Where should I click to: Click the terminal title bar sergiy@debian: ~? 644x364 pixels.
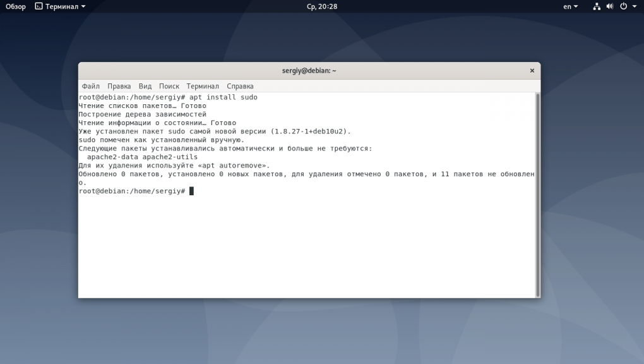309,71
